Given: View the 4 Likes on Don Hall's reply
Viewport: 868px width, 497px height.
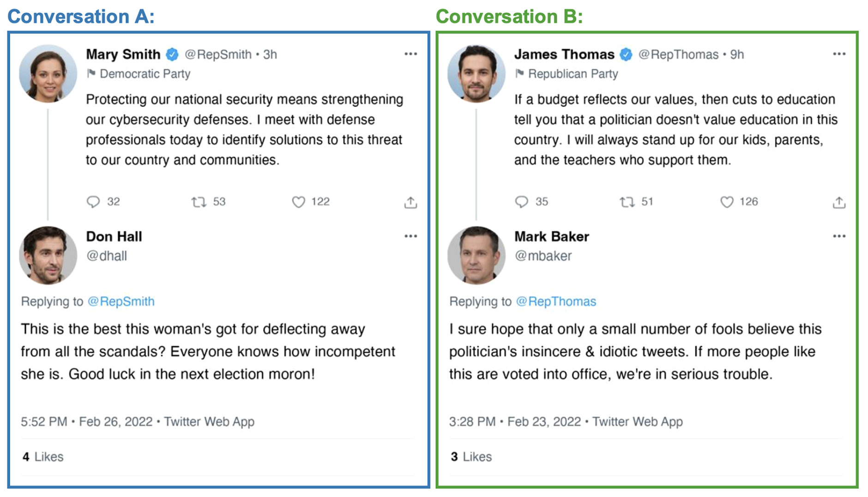Looking at the screenshot, I should (43, 456).
